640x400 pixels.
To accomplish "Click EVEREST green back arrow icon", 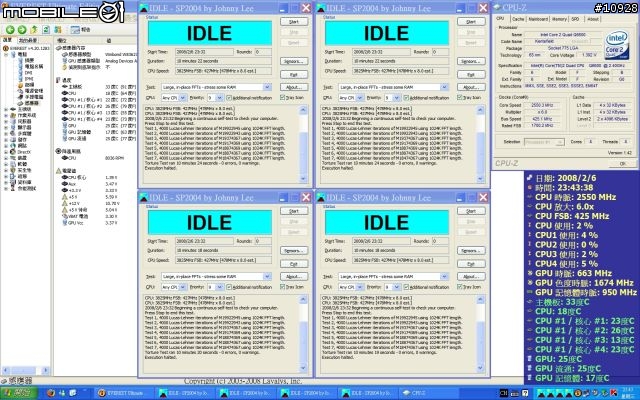I will coord(10,29).
